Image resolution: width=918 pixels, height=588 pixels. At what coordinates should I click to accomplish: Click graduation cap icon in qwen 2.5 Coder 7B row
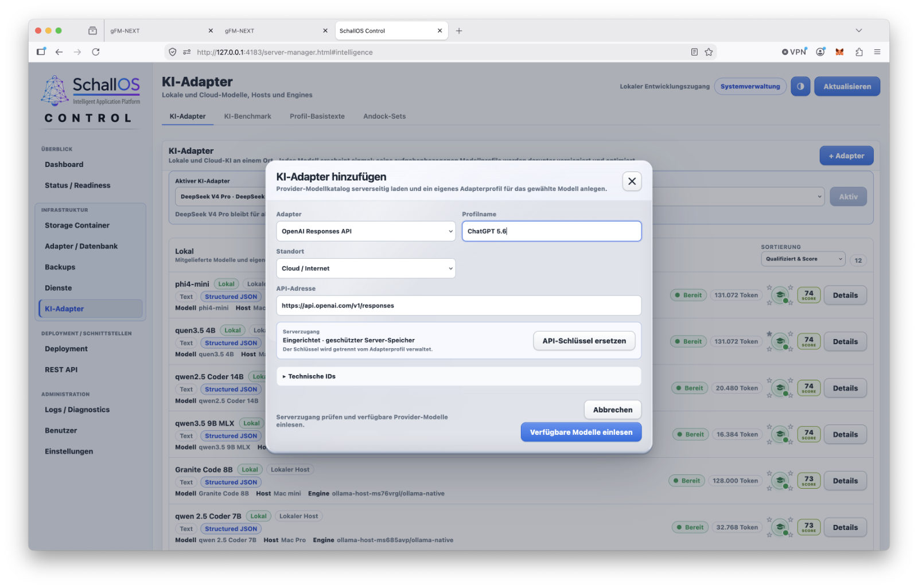click(780, 528)
